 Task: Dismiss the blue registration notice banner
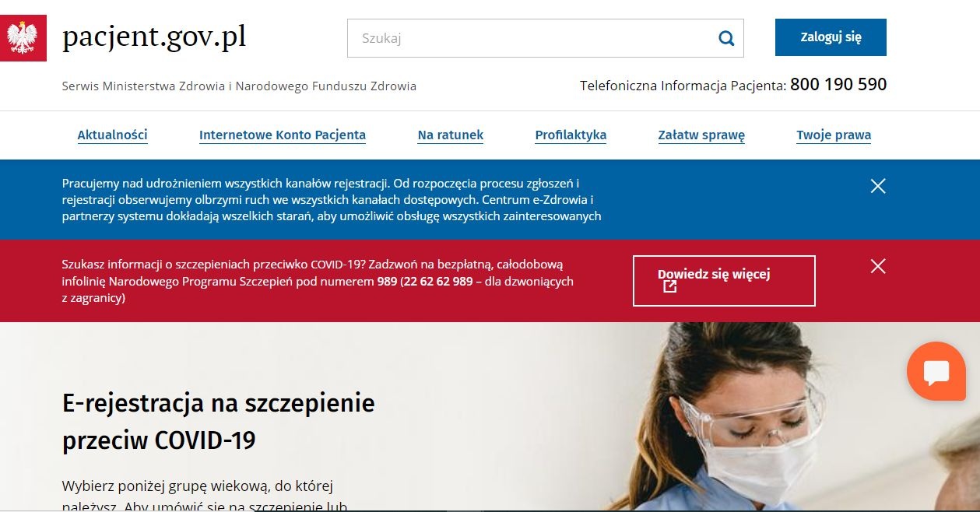[878, 186]
